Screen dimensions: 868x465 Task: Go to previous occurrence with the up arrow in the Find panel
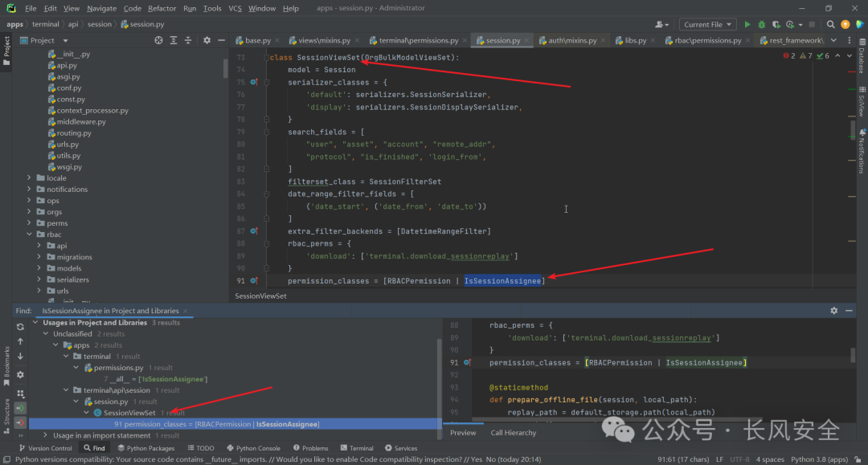tap(20, 341)
